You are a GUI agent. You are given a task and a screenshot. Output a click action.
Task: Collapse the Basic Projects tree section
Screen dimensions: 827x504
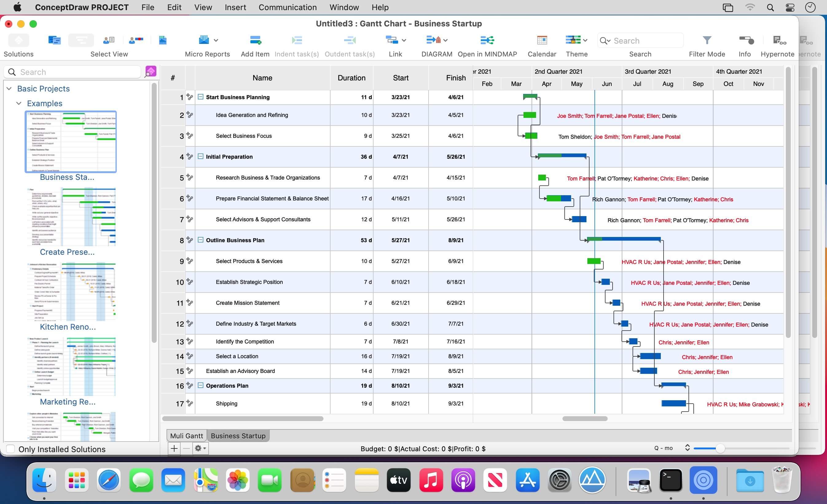(10, 88)
